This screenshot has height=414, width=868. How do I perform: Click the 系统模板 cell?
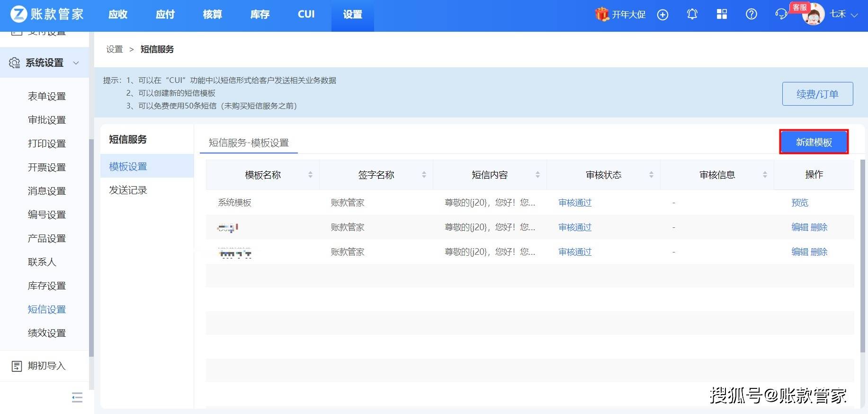tap(234, 203)
